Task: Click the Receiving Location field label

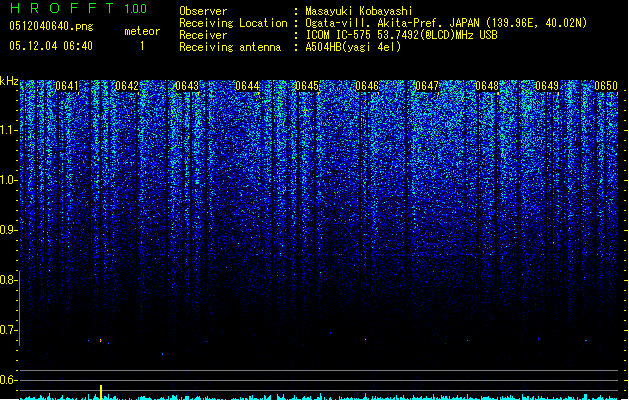Action: [x=233, y=23]
